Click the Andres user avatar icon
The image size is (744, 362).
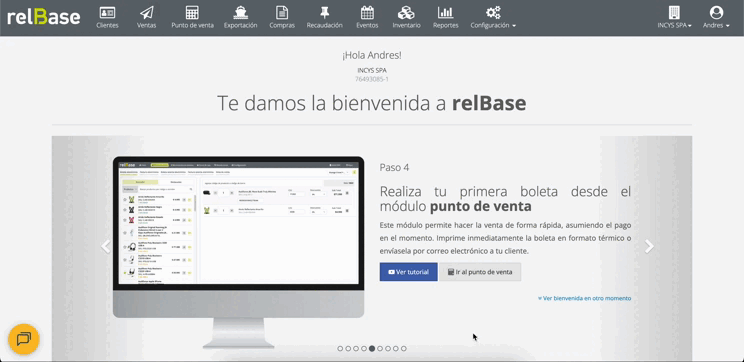(716, 12)
